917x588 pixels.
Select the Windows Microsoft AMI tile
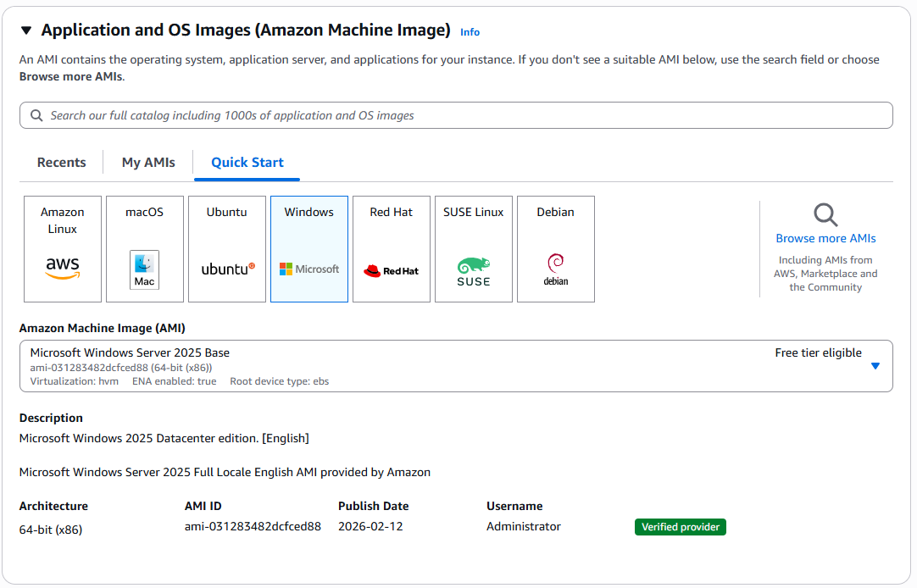point(309,249)
